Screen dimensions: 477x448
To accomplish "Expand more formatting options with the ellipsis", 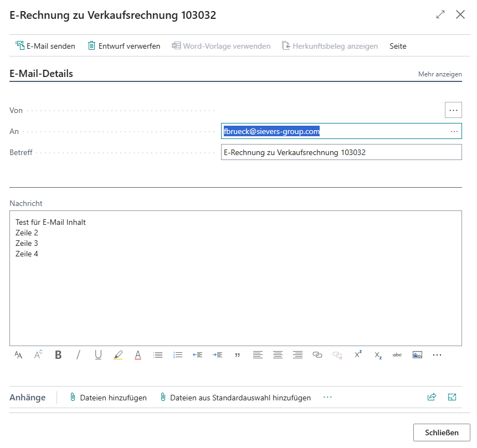I will pyautogui.click(x=437, y=354).
